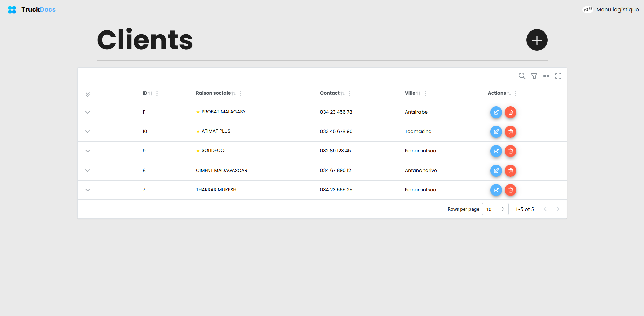Toggle the table filters funnel icon
This screenshot has width=644, height=316.
(534, 76)
